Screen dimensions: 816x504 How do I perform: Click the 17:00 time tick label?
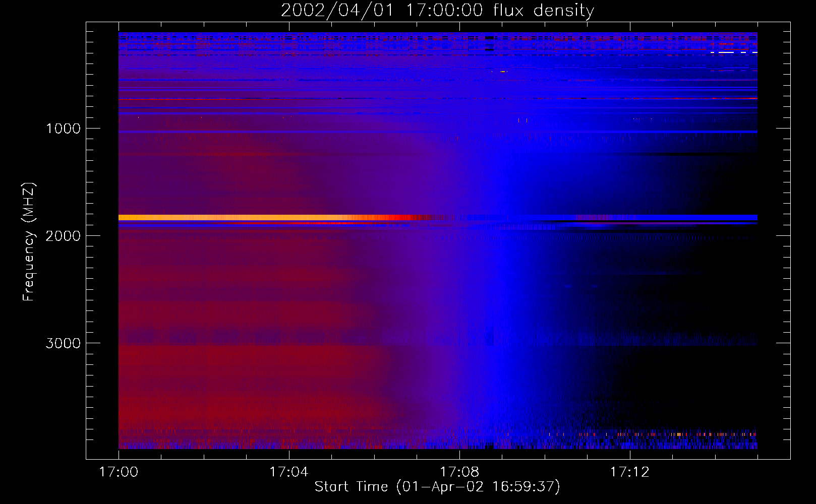119,472
